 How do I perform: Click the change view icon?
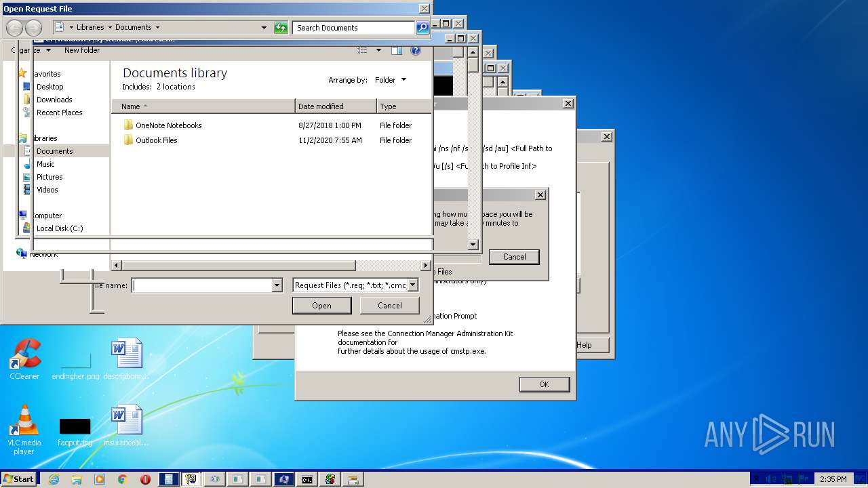[362, 50]
